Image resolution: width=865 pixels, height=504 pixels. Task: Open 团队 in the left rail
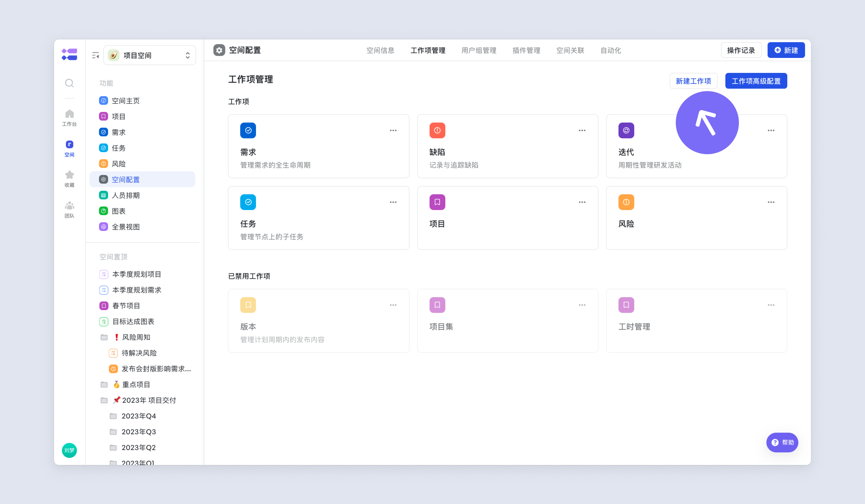tap(69, 209)
